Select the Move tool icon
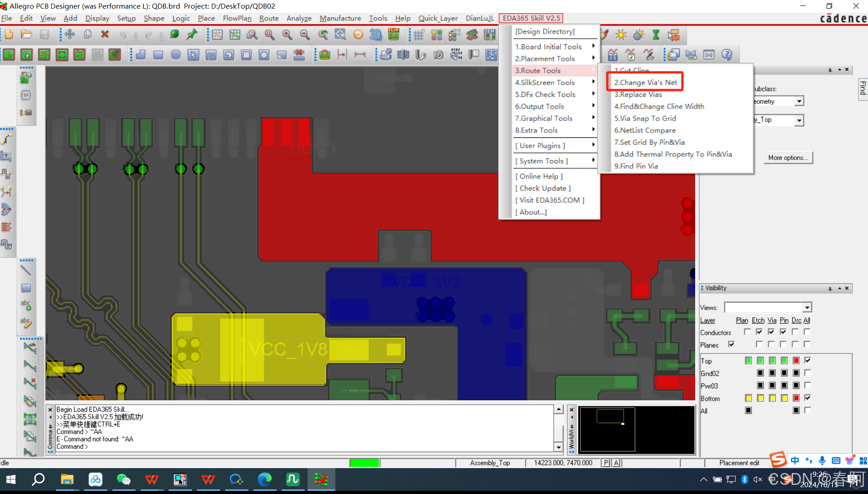 tap(70, 35)
